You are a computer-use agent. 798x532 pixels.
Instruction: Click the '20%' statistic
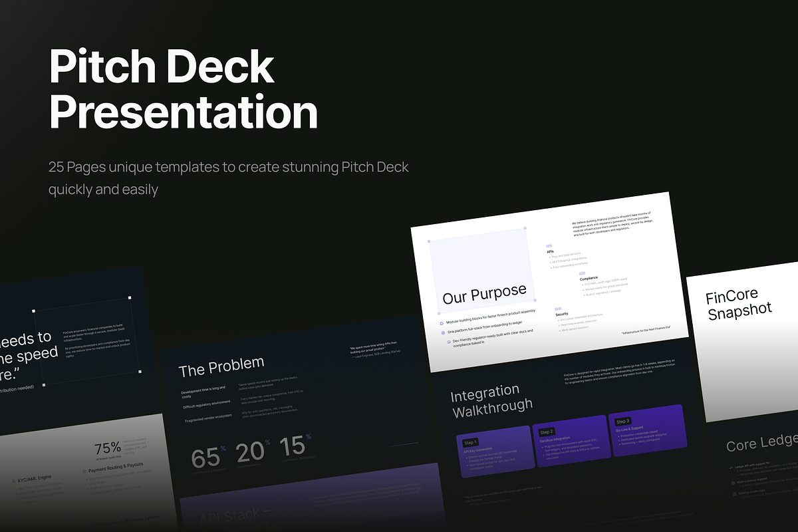point(253,451)
